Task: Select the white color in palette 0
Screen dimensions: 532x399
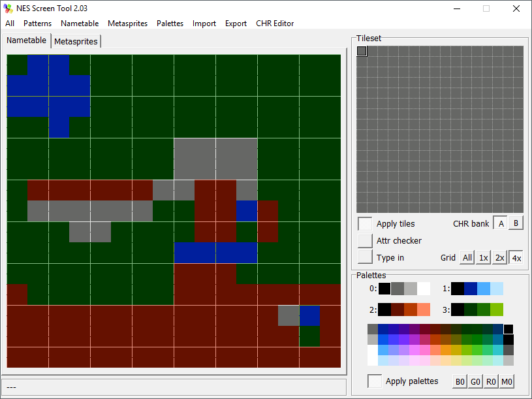Action: pos(424,289)
